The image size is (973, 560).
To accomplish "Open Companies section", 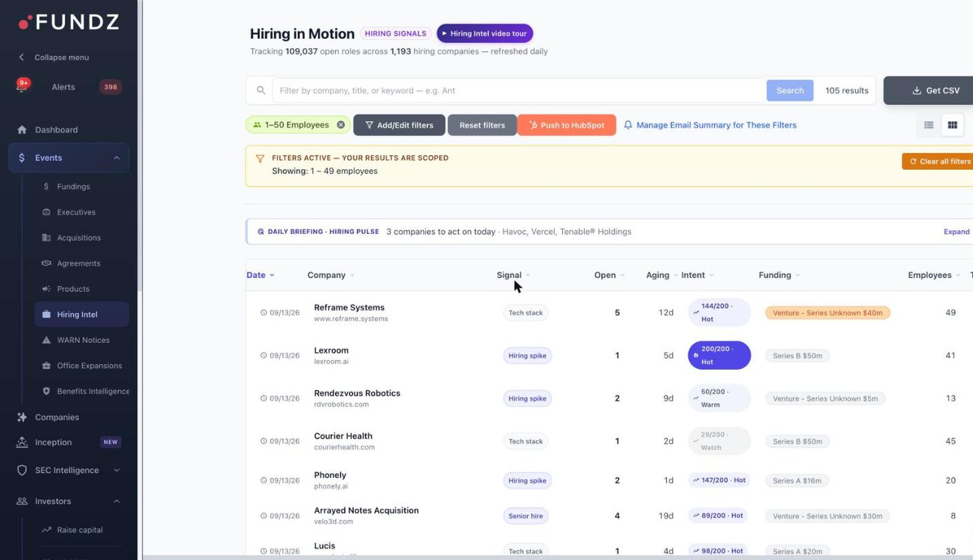I will pyautogui.click(x=57, y=417).
